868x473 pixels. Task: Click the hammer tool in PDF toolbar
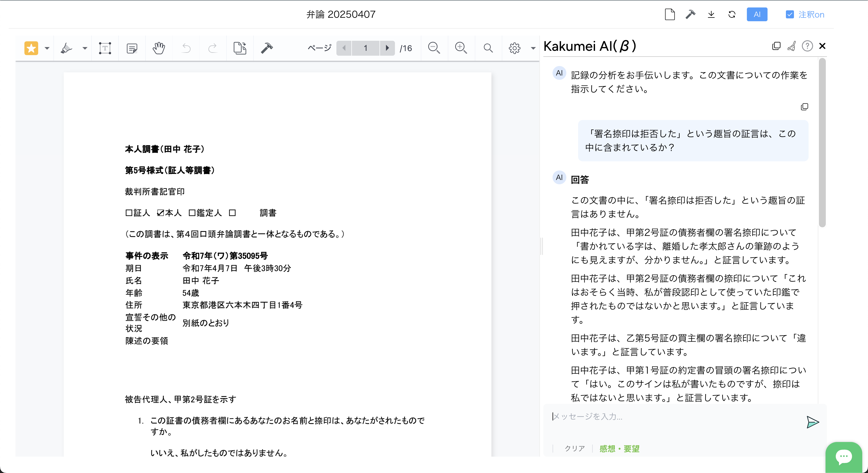click(267, 48)
